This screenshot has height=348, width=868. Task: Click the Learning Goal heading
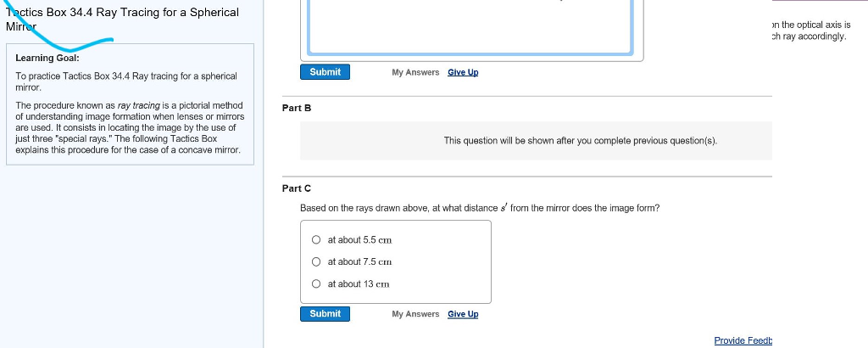click(47, 59)
